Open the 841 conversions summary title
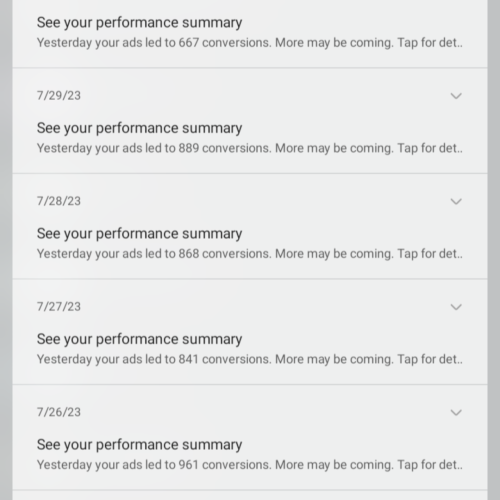500x500 pixels. 139,340
